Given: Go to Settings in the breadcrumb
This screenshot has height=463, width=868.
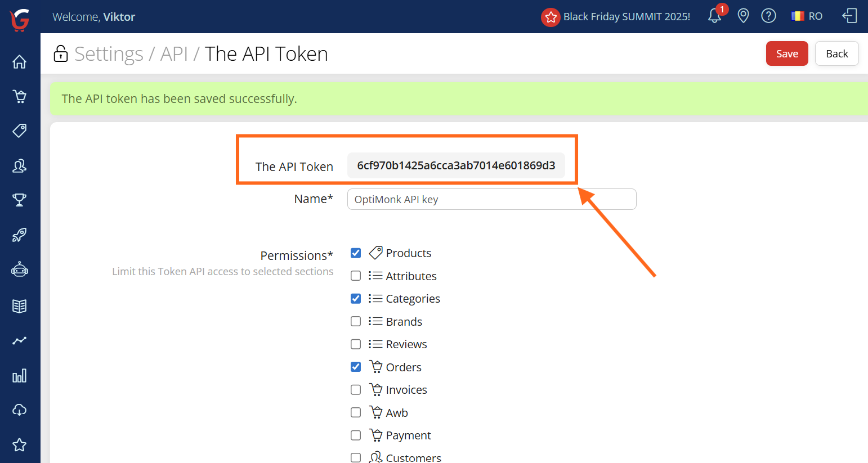Looking at the screenshot, I should tap(109, 54).
